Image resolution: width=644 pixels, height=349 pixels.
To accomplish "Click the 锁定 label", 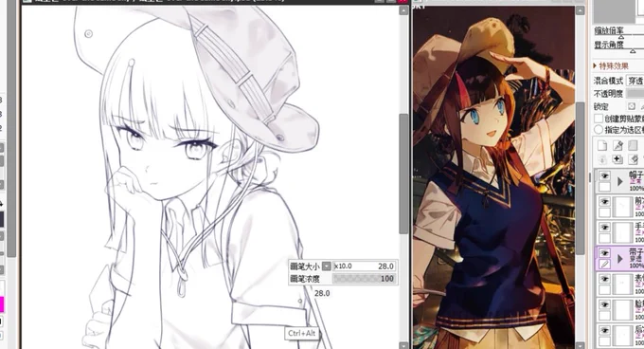I will 600,107.
